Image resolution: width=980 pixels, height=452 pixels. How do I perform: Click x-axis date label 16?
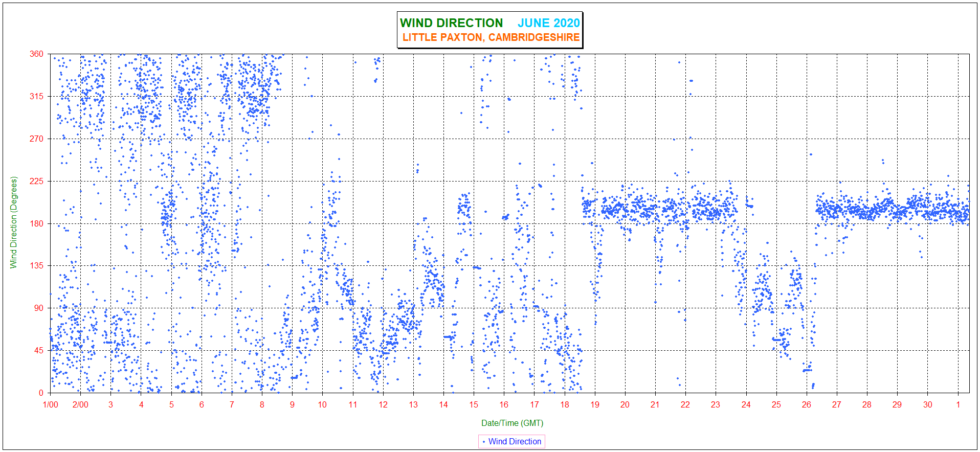pos(504,404)
